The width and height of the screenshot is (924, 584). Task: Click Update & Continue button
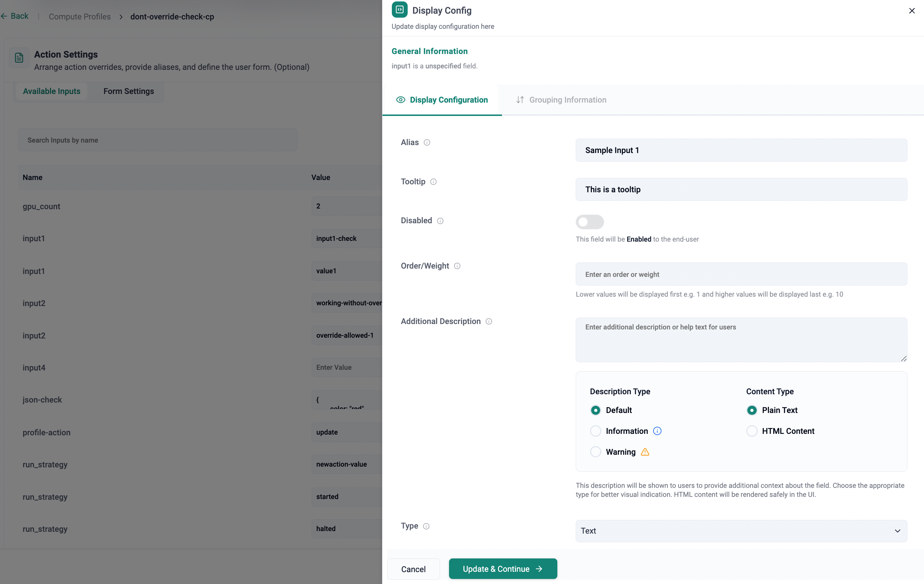pos(503,569)
